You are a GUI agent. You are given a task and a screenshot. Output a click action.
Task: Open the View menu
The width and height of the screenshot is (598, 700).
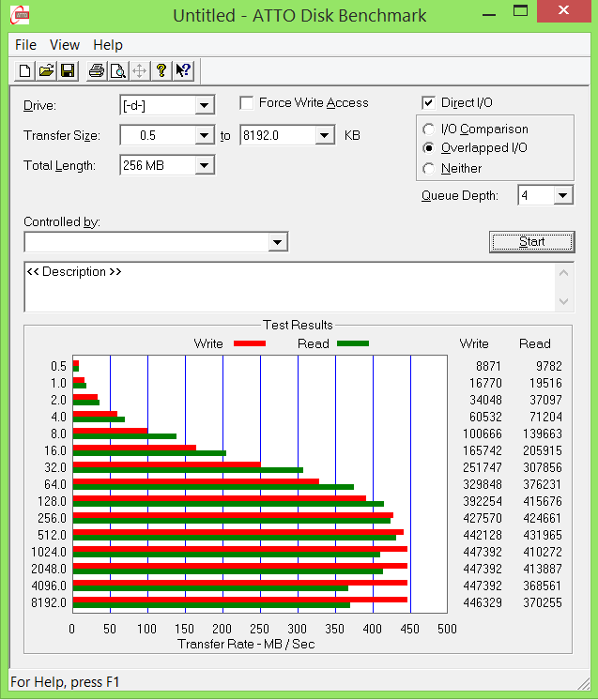[65, 45]
